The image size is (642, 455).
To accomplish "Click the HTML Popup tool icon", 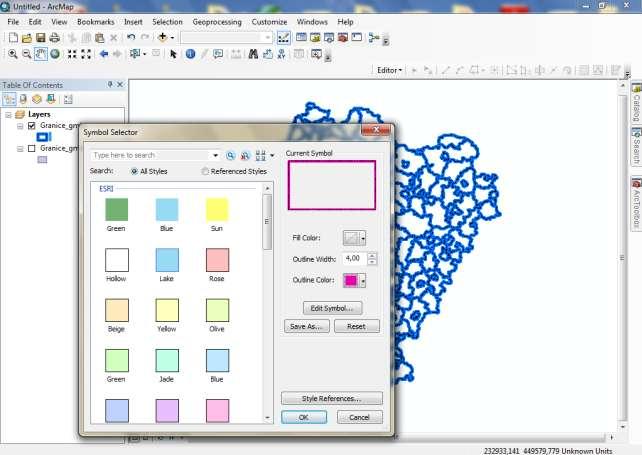I will point(218,54).
